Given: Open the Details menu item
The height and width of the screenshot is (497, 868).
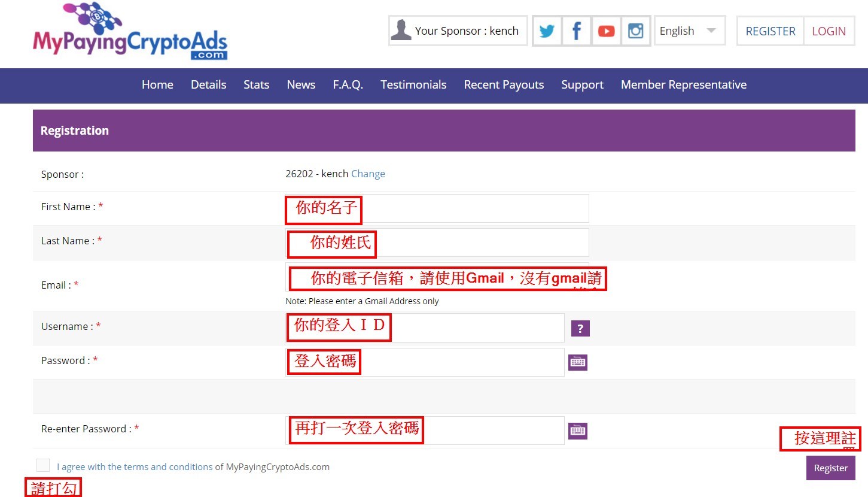Looking at the screenshot, I should (208, 85).
